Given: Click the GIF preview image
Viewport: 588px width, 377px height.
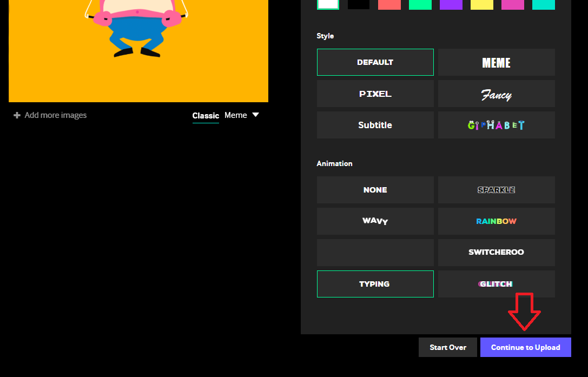Looking at the screenshot, I should [138, 51].
